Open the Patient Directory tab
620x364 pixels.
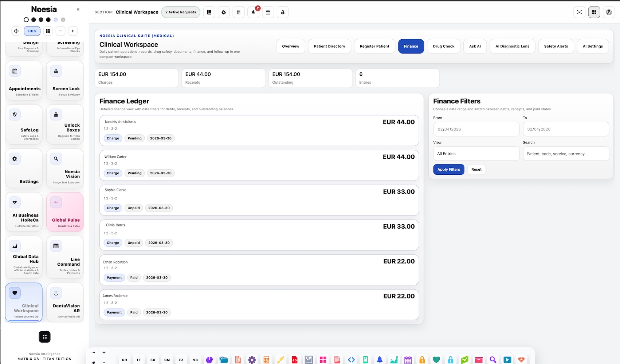coord(329,46)
